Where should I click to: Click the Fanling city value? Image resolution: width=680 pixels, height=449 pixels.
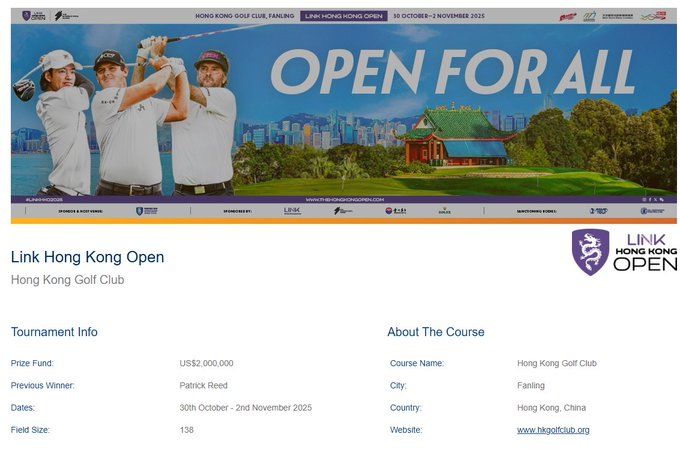click(531, 385)
